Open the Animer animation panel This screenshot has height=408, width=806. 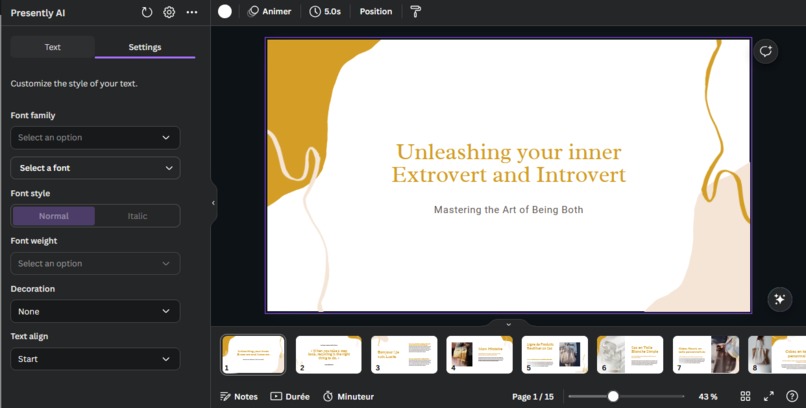(269, 11)
